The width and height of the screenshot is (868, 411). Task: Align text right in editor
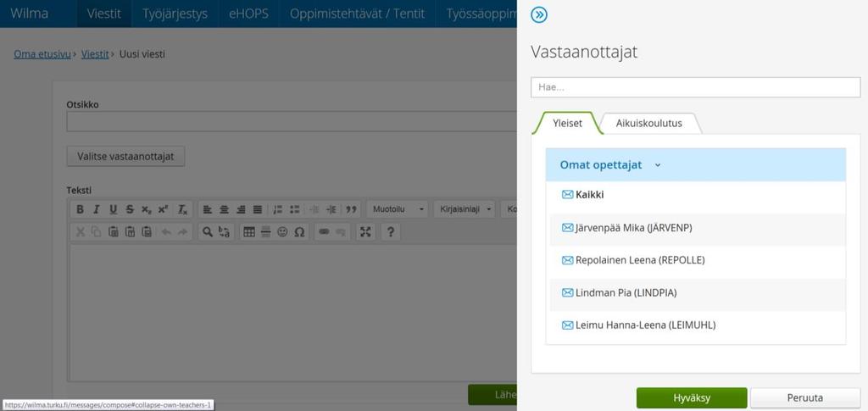[x=240, y=209]
